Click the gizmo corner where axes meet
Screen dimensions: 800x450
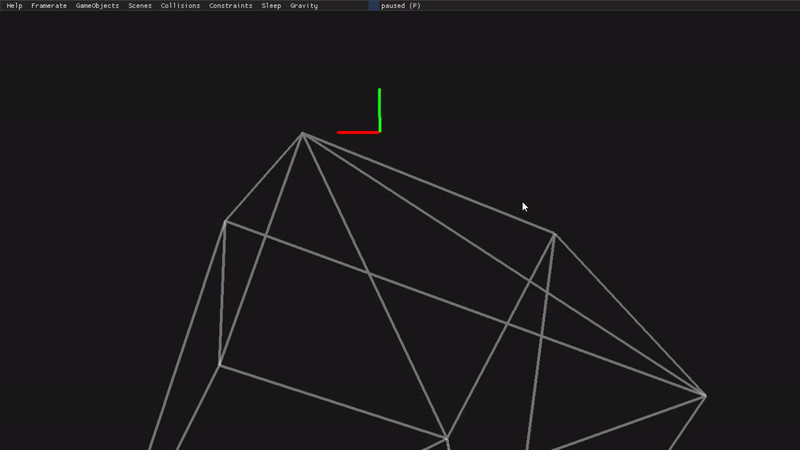379,131
